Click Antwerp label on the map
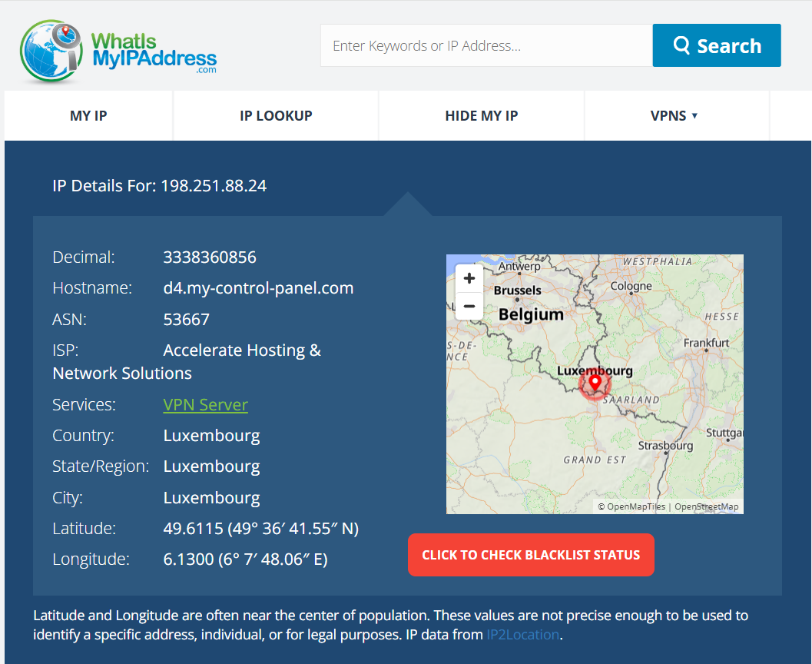This screenshot has width=812, height=664. point(519,266)
